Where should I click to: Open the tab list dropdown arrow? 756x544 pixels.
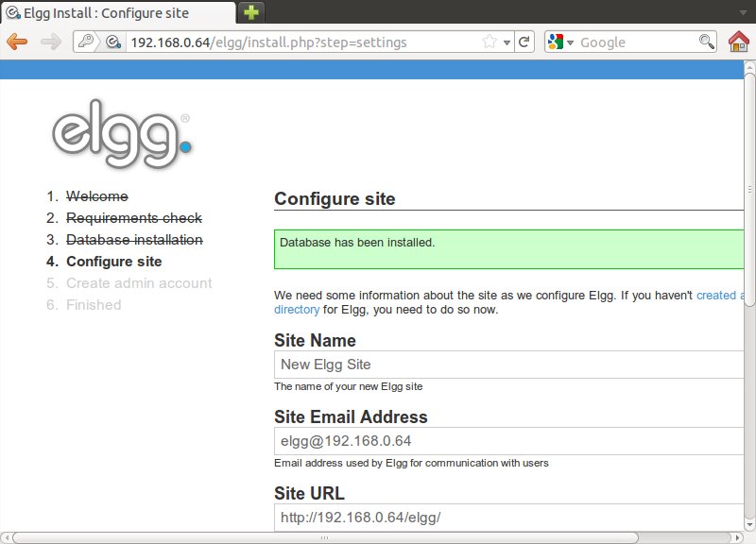tap(743, 12)
